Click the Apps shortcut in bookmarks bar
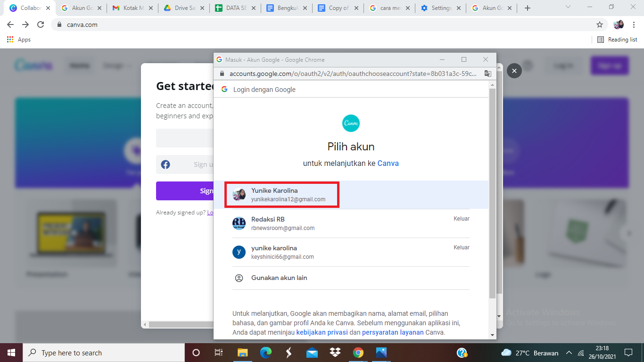644x362 pixels. click(x=19, y=40)
